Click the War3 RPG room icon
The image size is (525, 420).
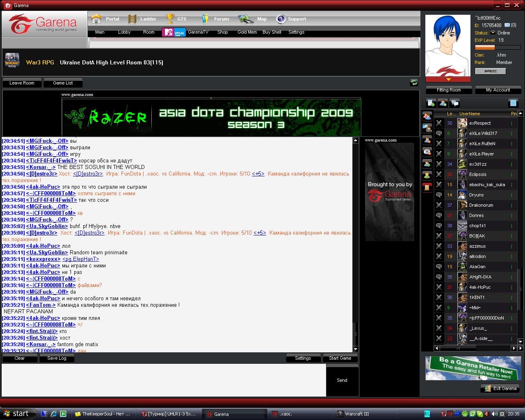pos(12,60)
